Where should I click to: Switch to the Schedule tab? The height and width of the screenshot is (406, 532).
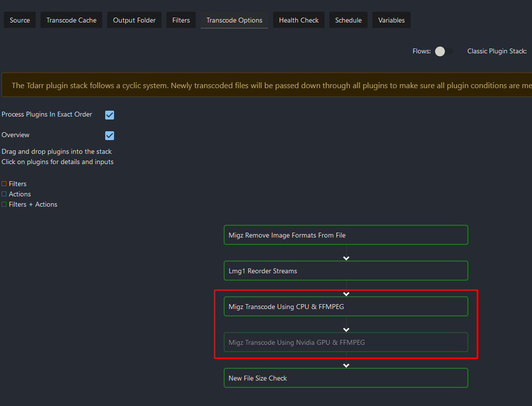348,20
